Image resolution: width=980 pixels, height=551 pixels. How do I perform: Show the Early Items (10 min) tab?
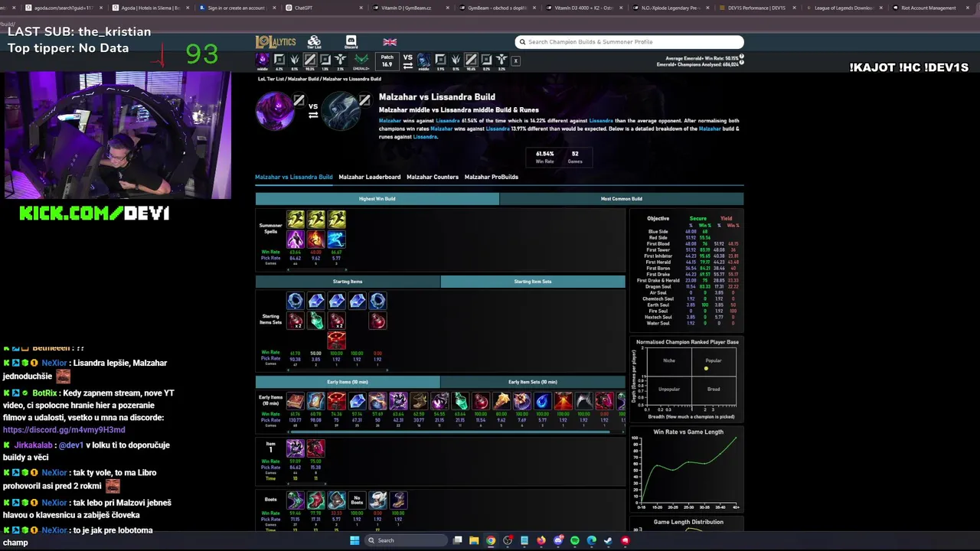coord(348,382)
